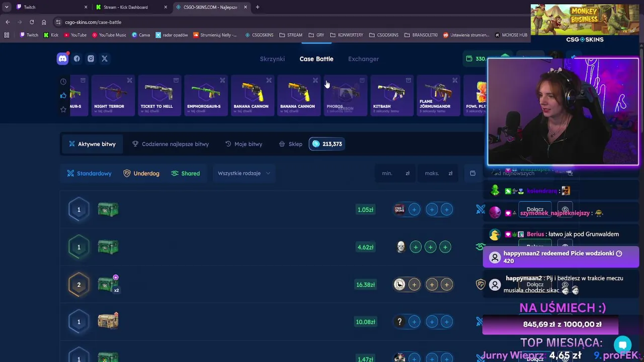The image size is (644, 362).
Task: Open the Canva bookmark
Action: [x=141, y=35]
